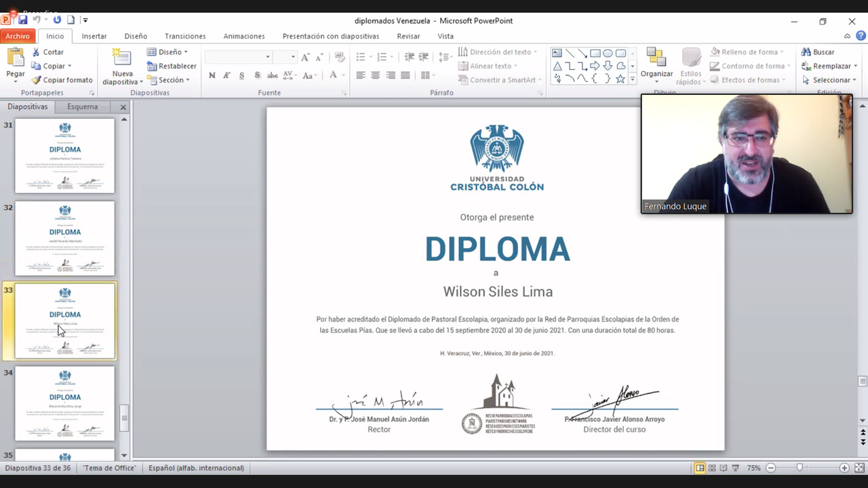Image resolution: width=868 pixels, height=488 pixels.
Task: Toggle italic (K) formatting
Action: (227, 75)
